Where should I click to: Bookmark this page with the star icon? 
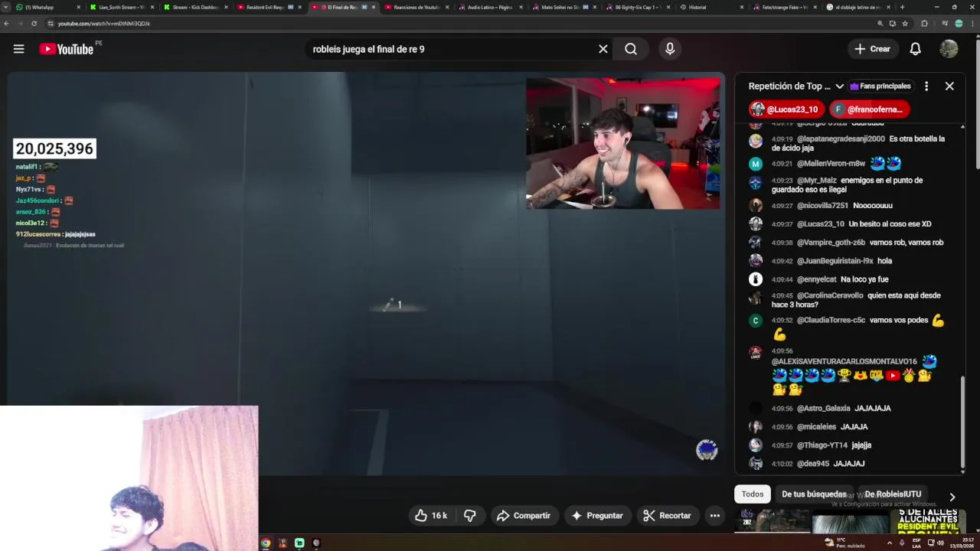[x=905, y=24]
